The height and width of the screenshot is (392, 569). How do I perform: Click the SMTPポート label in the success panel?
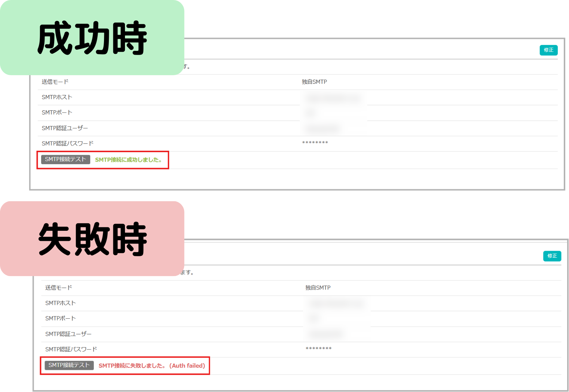click(57, 112)
